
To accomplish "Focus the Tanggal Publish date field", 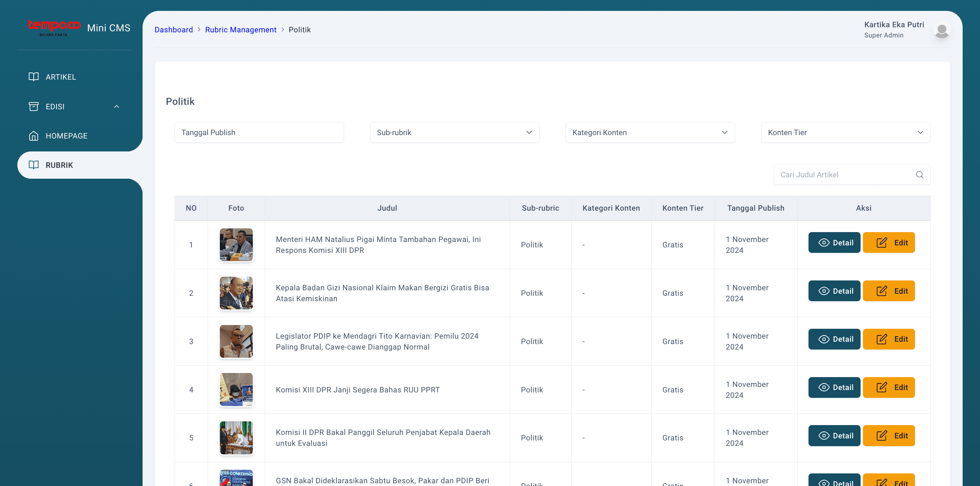I will click(259, 132).
